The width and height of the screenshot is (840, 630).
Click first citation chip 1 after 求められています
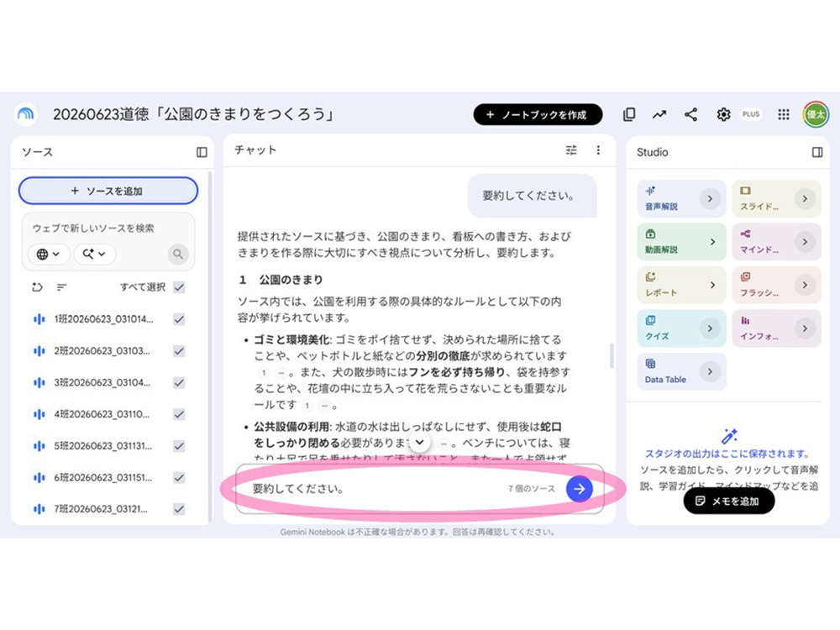[264, 372]
